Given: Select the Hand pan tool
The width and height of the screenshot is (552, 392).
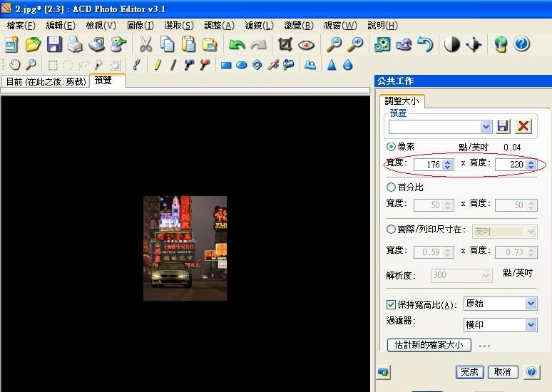Looking at the screenshot, I should (14, 65).
